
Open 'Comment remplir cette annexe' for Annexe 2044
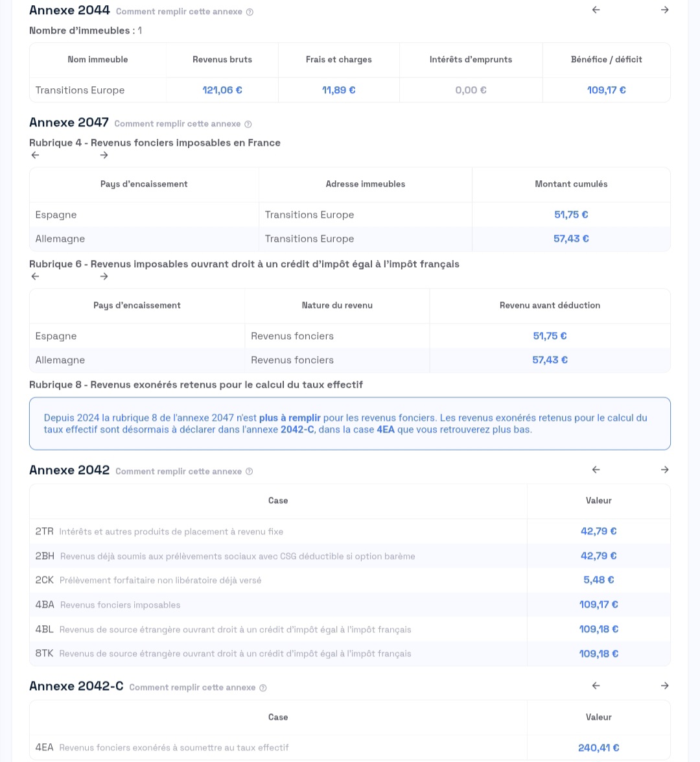(179, 12)
